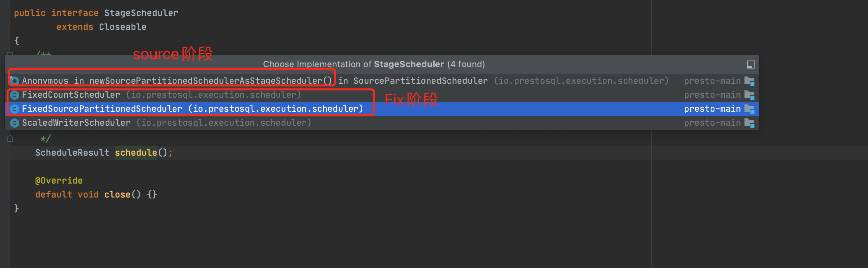Viewport: 868px width, 268px height.
Task: Open popup in Find tool window icon
Action: pyautogui.click(x=751, y=64)
